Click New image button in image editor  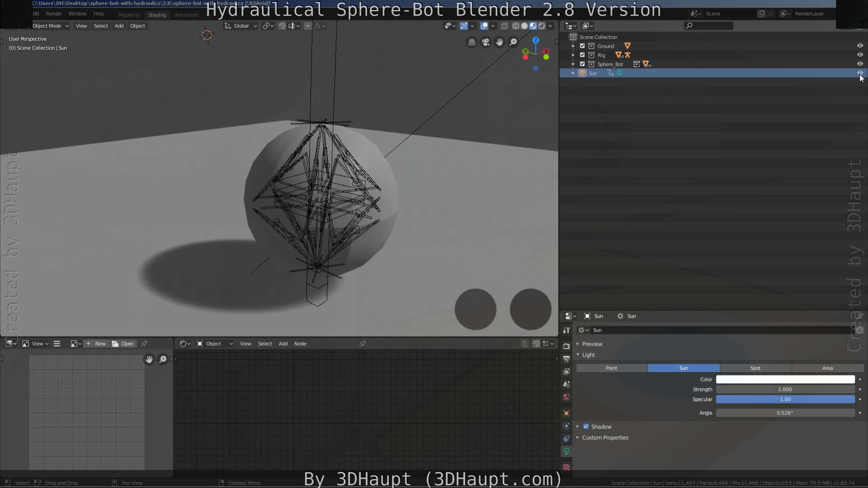click(x=96, y=343)
